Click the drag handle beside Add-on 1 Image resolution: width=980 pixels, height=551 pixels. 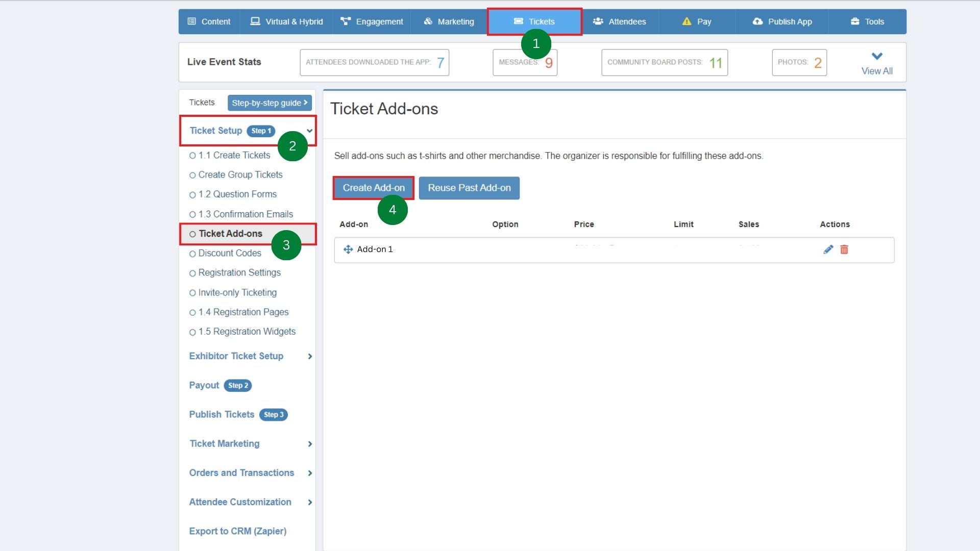pyautogui.click(x=348, y=249)
